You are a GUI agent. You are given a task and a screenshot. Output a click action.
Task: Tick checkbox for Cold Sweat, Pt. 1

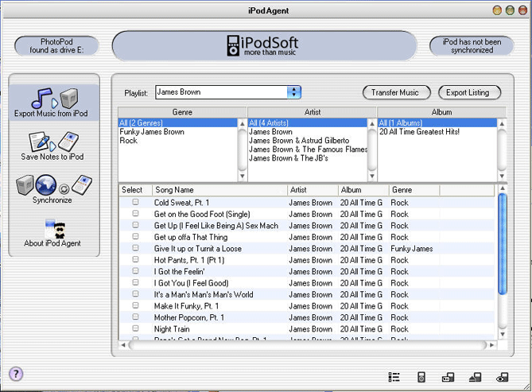click(x=135, y=202)
